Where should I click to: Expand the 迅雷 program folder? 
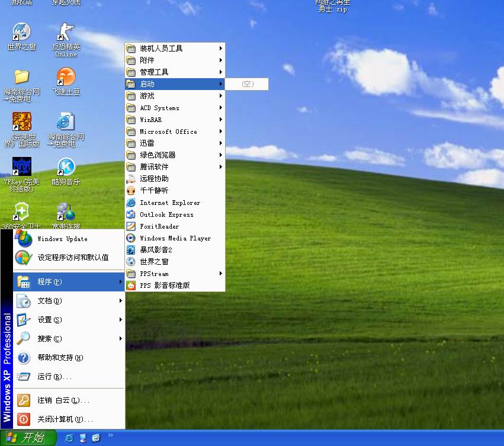point(175,143)
